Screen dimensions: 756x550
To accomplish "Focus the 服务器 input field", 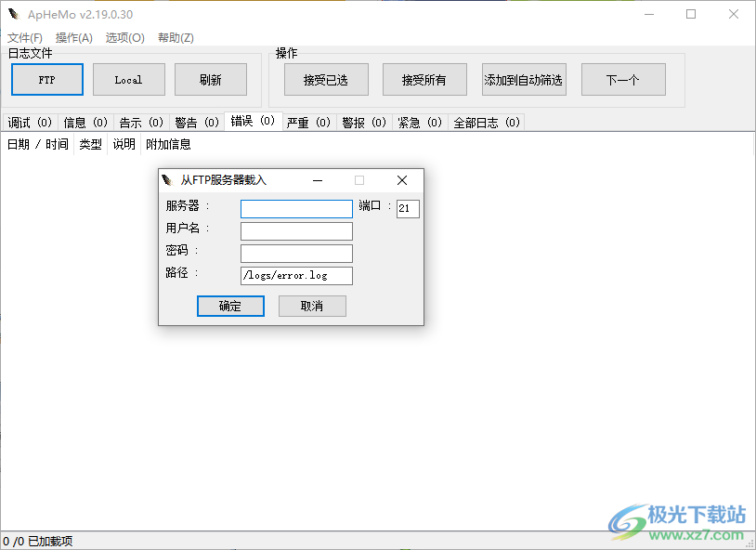I will [x=296, y=209].
